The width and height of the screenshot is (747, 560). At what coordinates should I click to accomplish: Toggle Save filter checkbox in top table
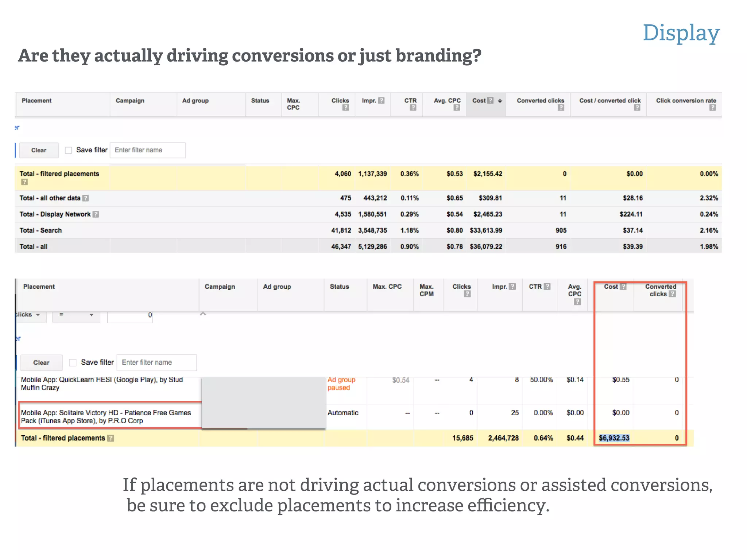[x=68, y=150]
